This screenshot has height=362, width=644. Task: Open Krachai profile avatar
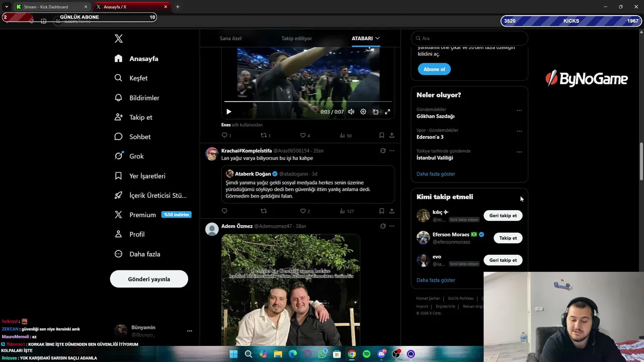coord(212,154)
